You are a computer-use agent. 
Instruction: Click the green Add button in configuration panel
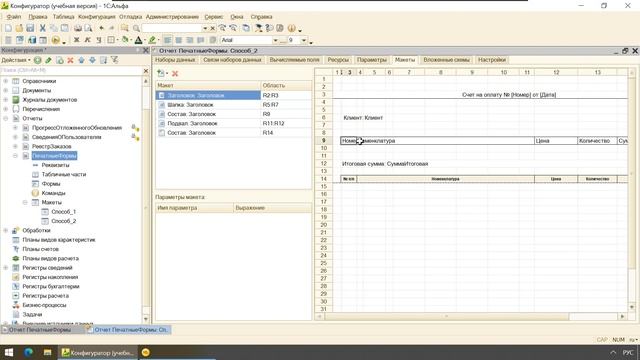38,60
